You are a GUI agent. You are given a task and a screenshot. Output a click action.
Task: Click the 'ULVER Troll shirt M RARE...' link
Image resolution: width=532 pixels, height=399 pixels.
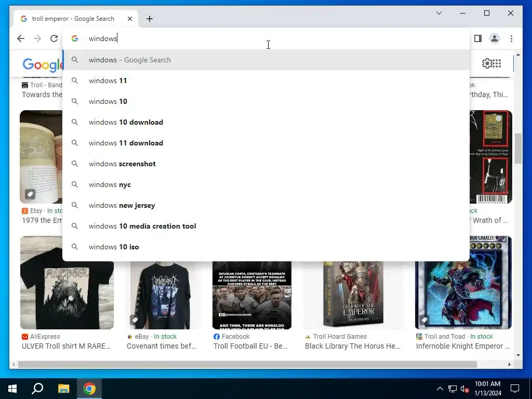coord(66,346)
